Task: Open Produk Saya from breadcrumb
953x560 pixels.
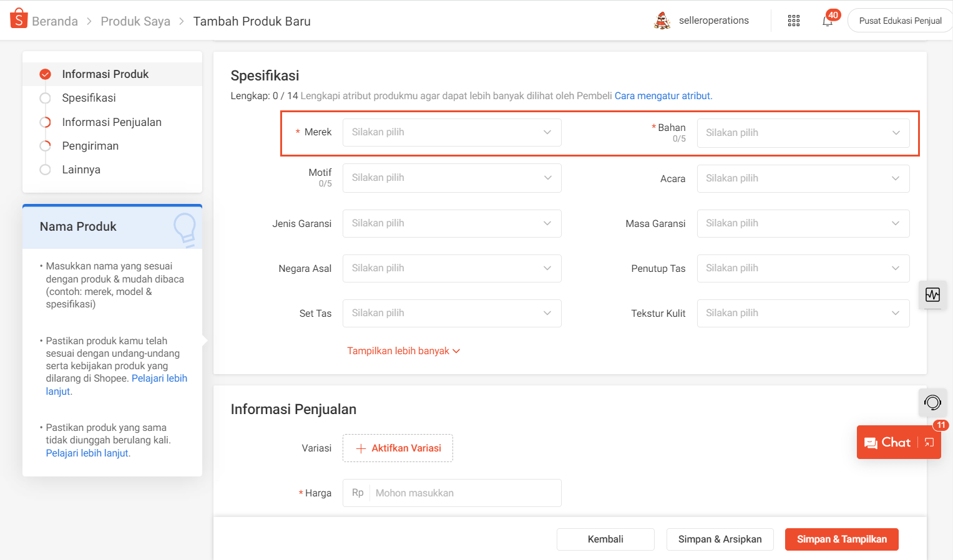Action: [x=135, y=21]
